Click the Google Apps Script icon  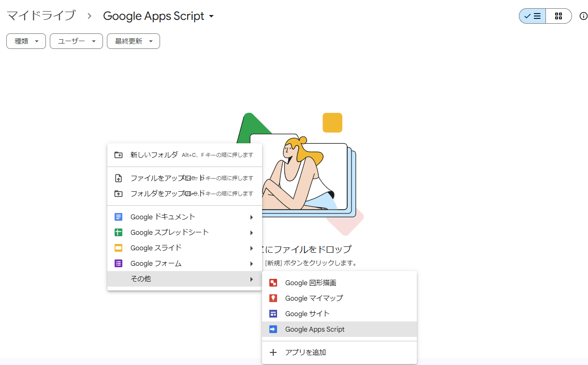coord(273,329)
